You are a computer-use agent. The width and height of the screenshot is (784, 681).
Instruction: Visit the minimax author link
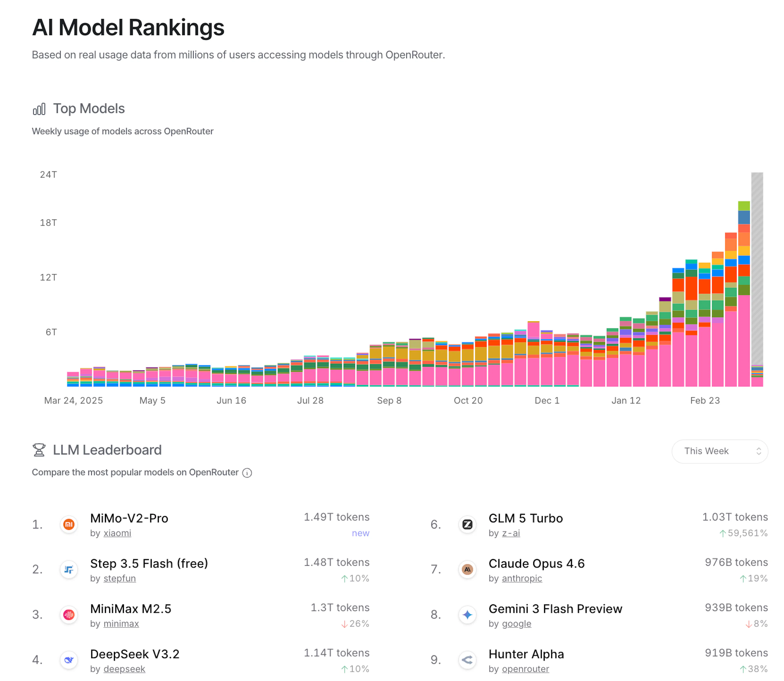pos(121,624)
